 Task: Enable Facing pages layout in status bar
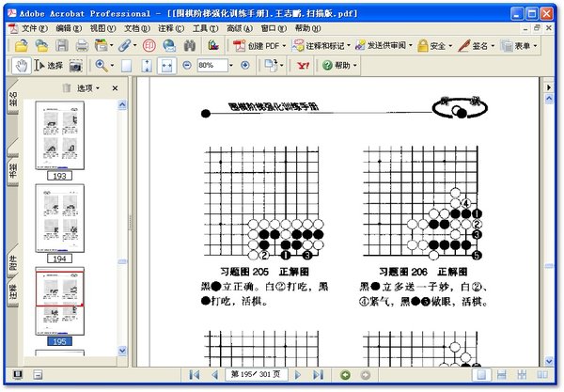542,375
